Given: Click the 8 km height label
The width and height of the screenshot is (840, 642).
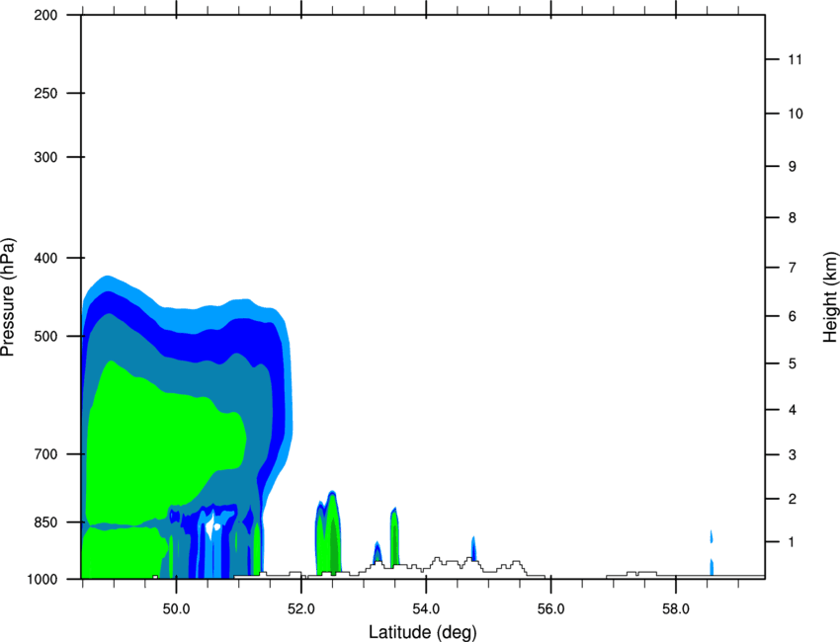Looking at the screenshot, I should pos(793,218).
